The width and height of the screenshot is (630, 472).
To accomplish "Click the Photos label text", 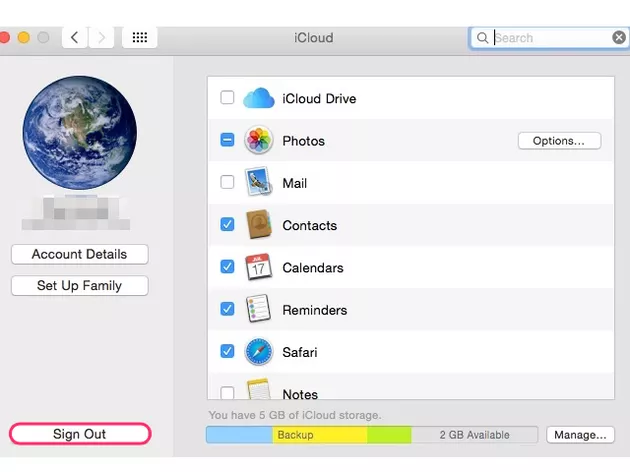I will (303, 141).
